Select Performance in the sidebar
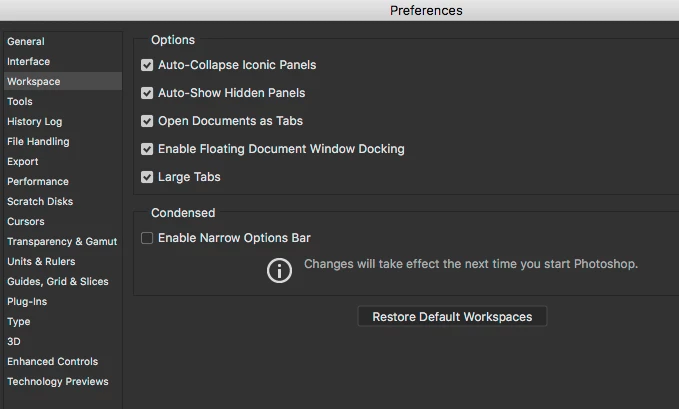 pyautogui.click(x=38, y=181)
